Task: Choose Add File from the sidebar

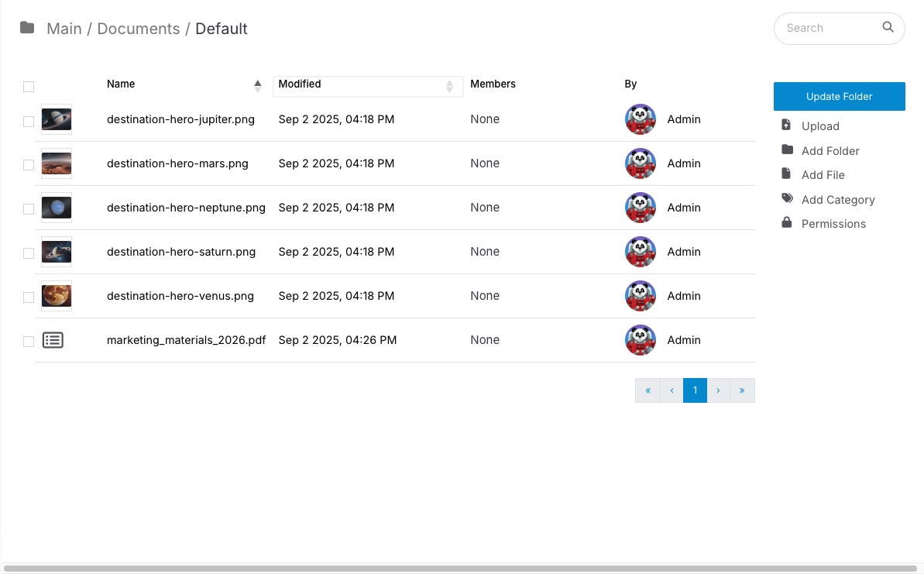Action: click(823, 175)
